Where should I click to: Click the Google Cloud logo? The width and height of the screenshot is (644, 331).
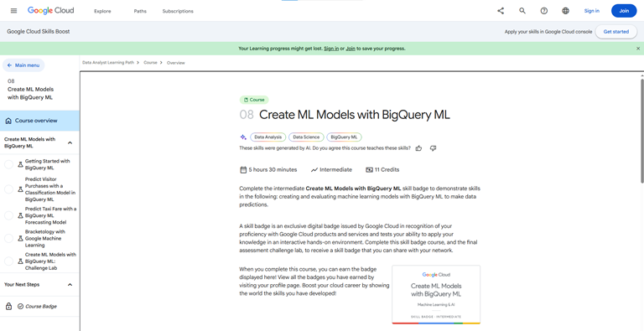(51, 11)
